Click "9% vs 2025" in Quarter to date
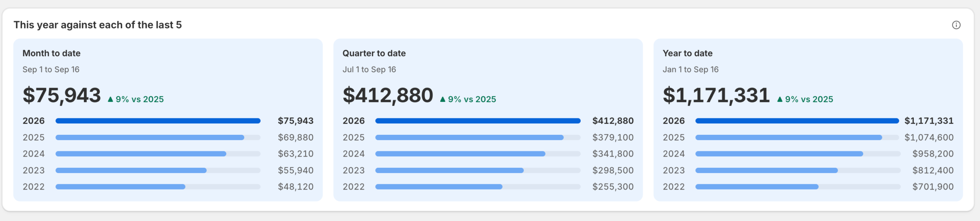The height and width of the screenshot is (221, 980). [472, 99]
